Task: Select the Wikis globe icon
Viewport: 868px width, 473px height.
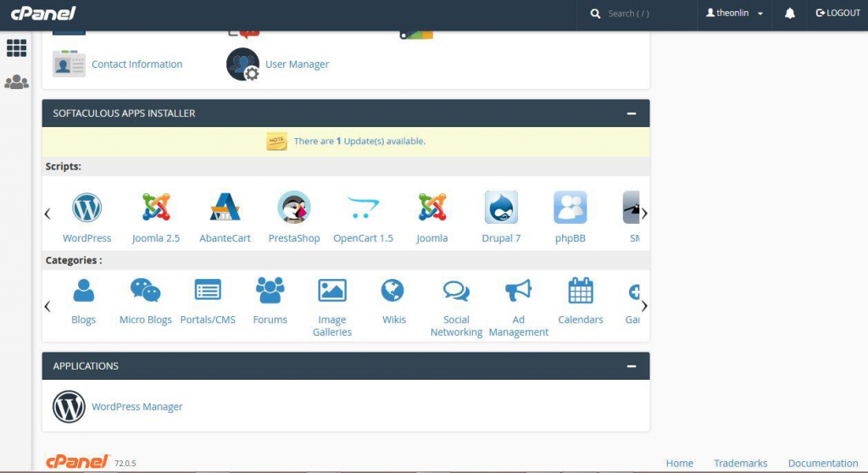Action: pos(392,291)
